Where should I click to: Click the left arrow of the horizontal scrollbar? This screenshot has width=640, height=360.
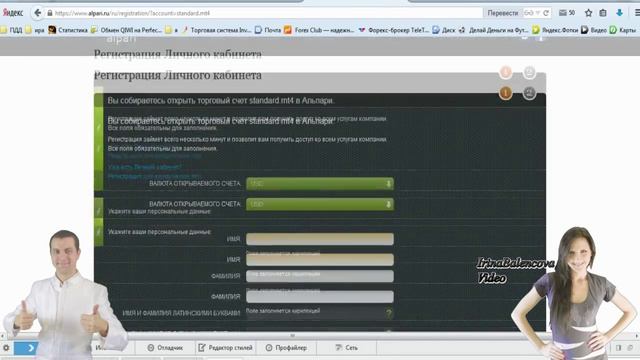tap(2, 336)
